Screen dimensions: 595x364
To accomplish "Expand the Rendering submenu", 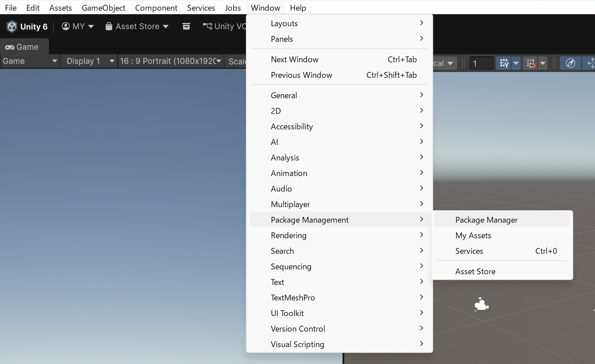I will (289, 236).
